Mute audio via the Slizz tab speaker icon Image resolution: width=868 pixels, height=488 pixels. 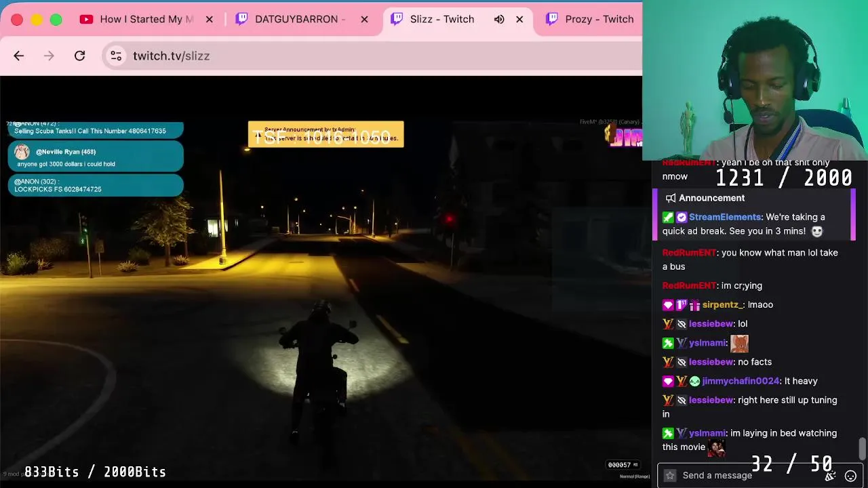(x=499, y=19)
